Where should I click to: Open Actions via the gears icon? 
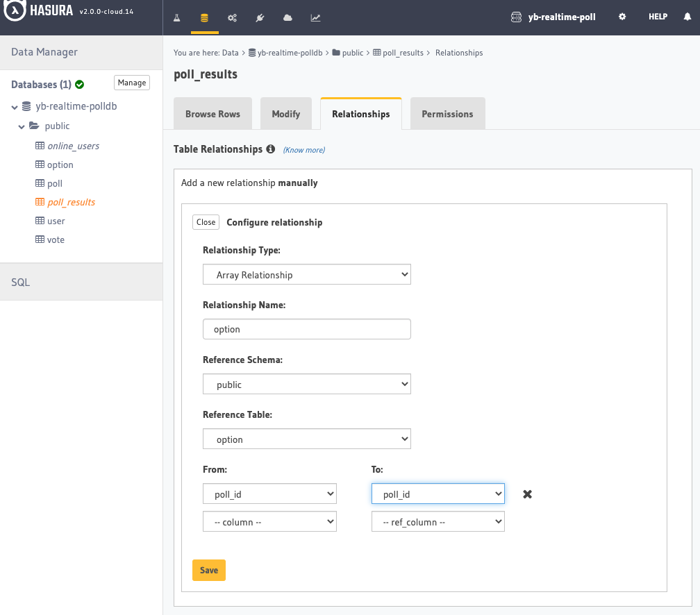tap(232, 17)
